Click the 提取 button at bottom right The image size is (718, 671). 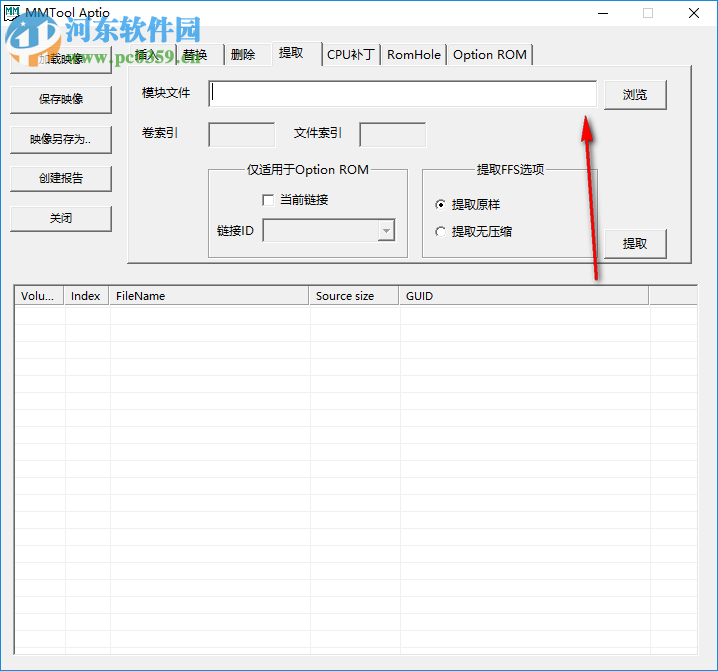pos(635,244)
